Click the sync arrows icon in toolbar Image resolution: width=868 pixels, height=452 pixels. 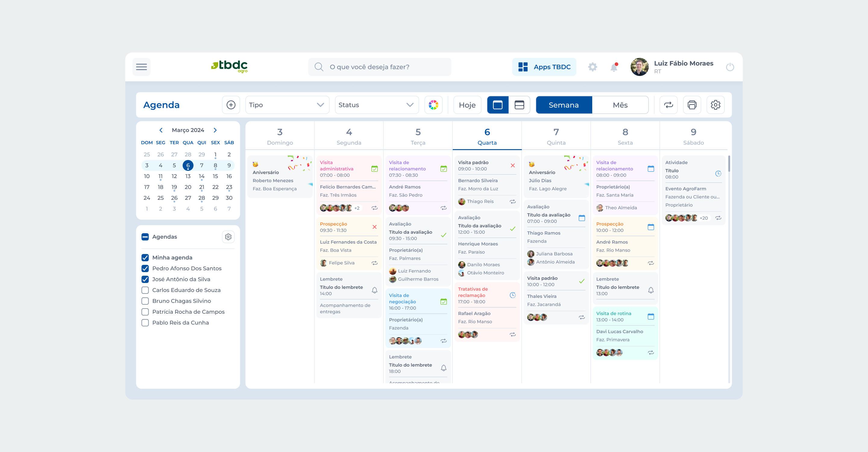(x=668, y=105)
